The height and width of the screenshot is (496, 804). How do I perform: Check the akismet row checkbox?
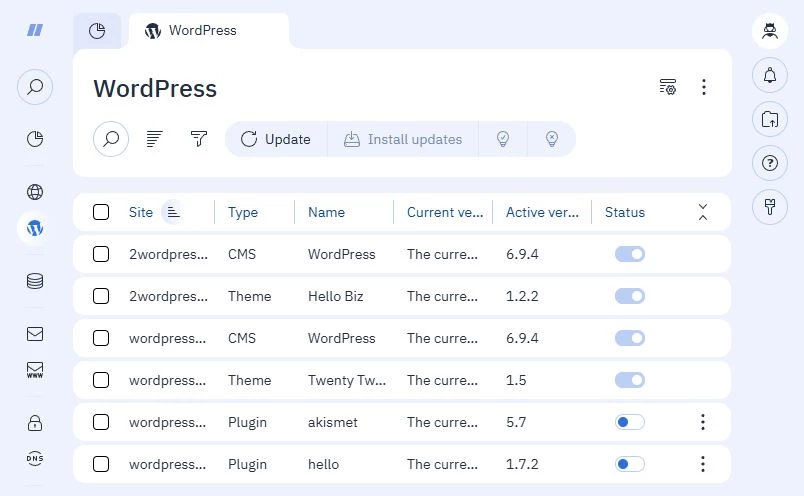tap(101, 422)
